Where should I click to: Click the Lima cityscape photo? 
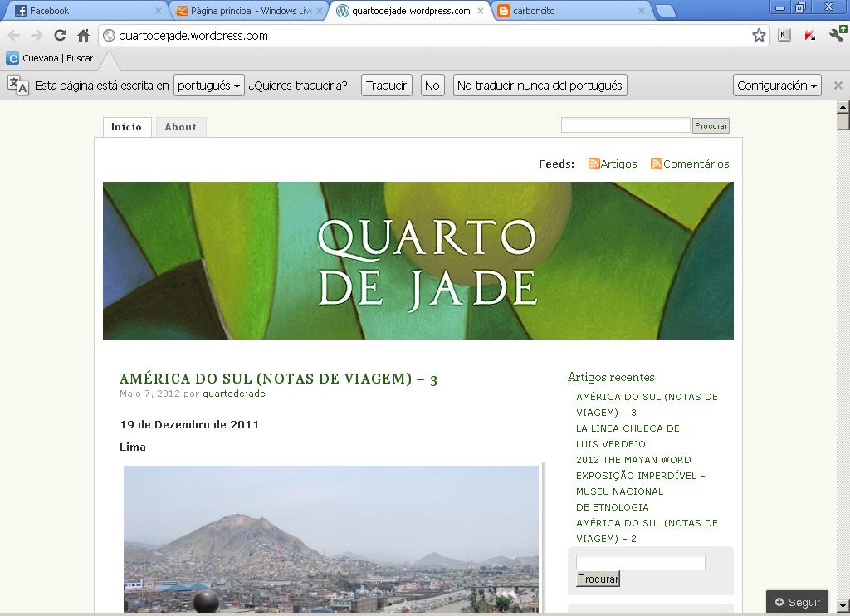click(331, 539)
